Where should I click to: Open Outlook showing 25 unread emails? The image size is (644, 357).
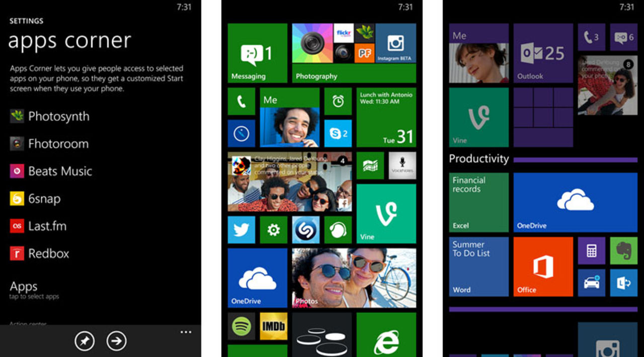543,53
